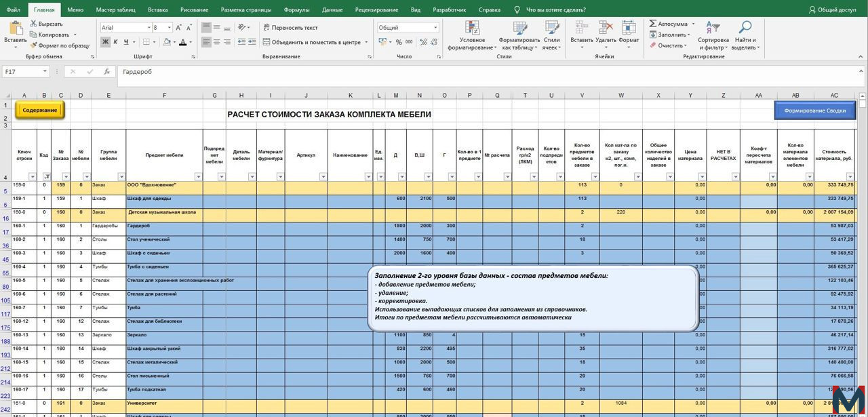Screen dimensions: 868x417
Task: Increase the cell indent
Action: point(252,42)
